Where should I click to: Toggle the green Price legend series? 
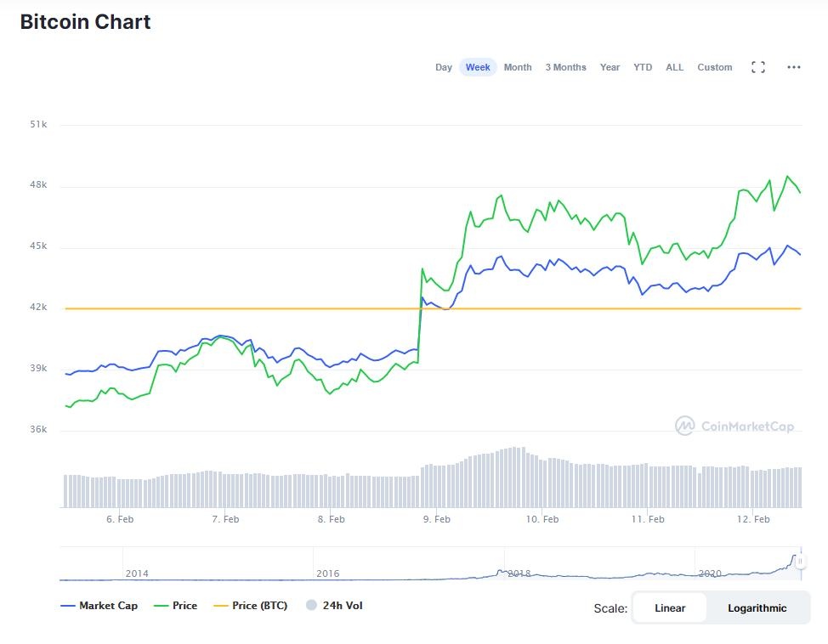(x=175, y=606)
